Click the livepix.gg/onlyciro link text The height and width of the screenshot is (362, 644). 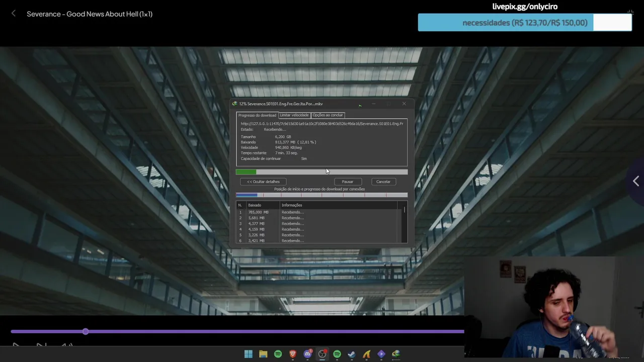pos(525,7)
